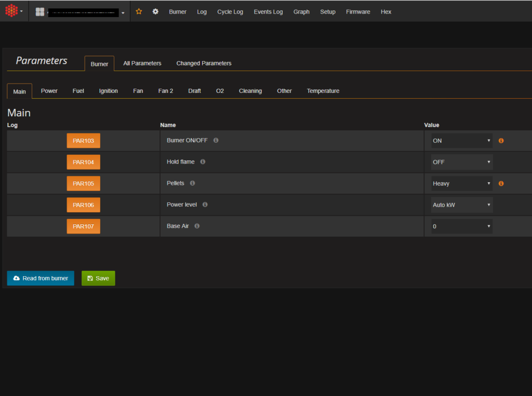Click info icon next to Pellets label
The image size is (532, 396).
[x=192, y=183]
